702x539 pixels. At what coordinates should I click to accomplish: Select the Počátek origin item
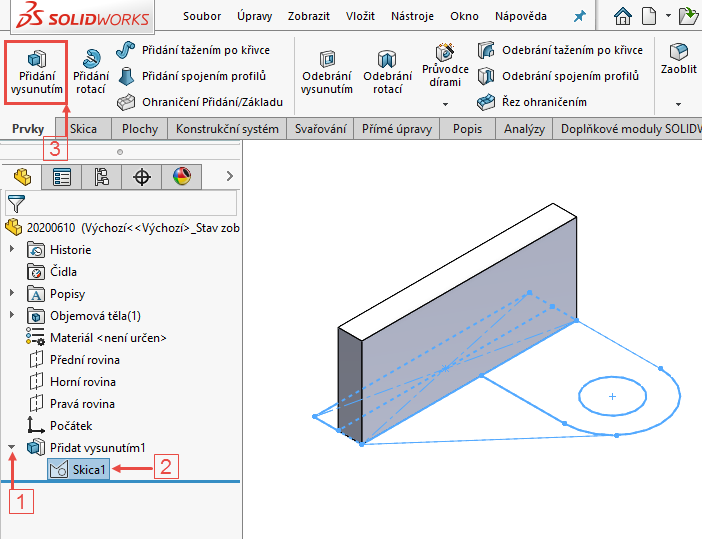60,426
